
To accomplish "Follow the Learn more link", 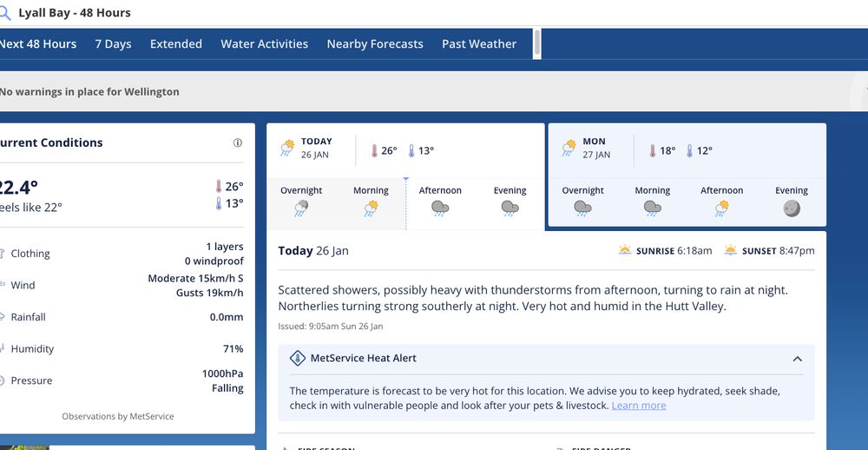I will click(x=639, y=406).
